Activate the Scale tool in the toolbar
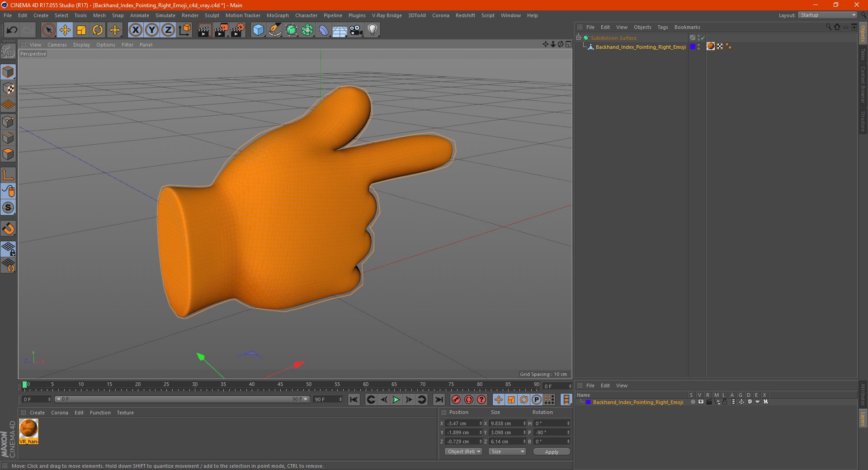Screen dimensions: 868x470 (81, 30)
